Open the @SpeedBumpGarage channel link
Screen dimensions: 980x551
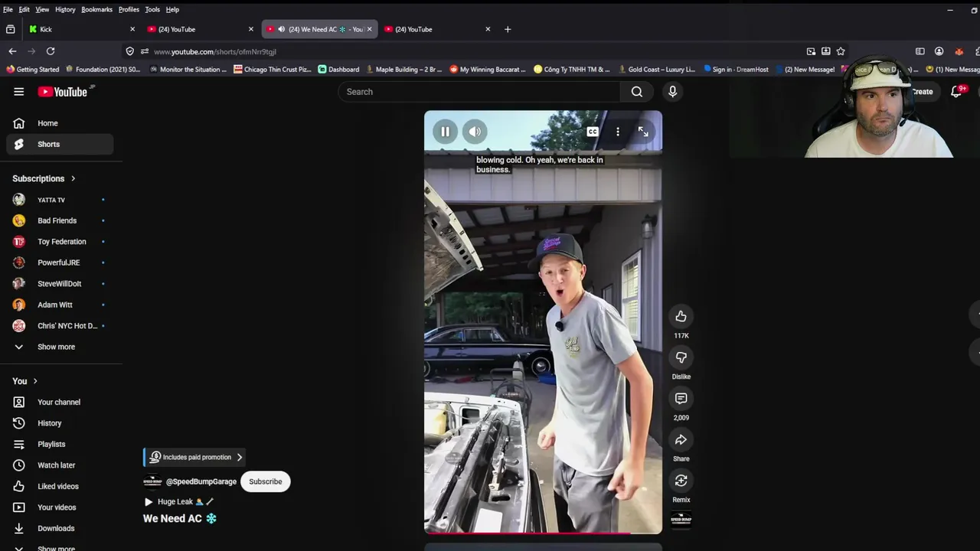click(x=201, y=481)
